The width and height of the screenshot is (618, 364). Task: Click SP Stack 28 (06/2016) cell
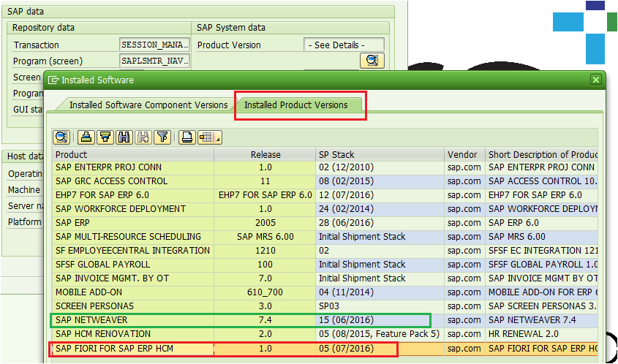point(380,223)
